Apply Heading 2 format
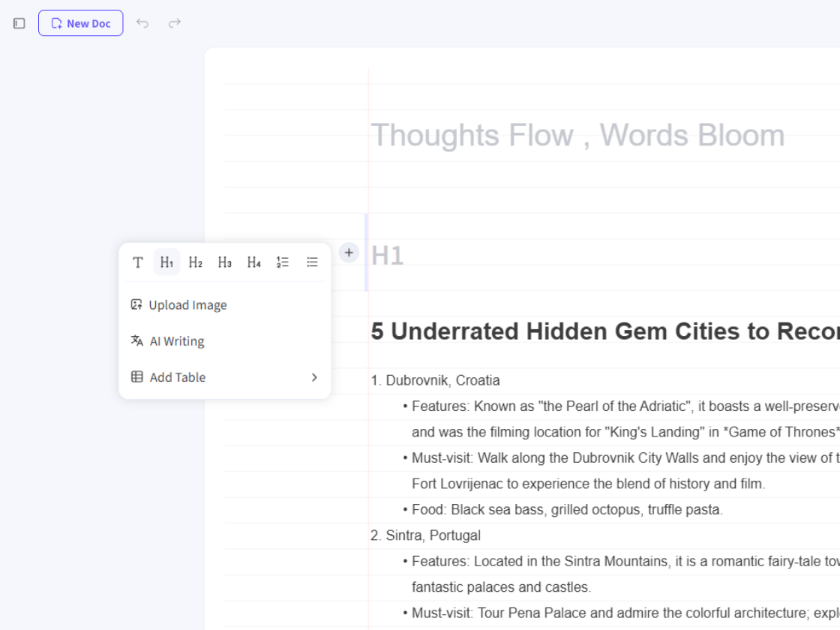Screen dimensions: 840x630 196,262
